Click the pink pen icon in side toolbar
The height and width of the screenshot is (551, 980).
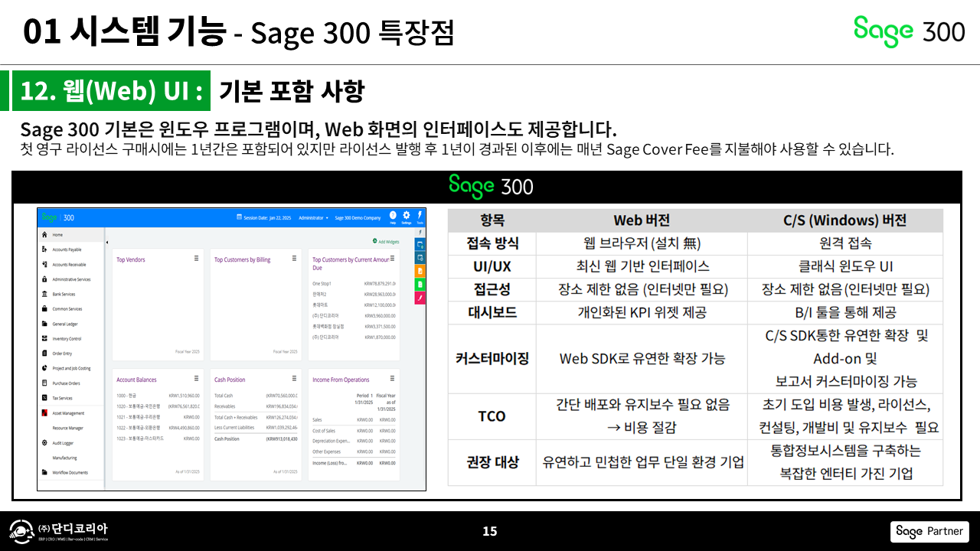[420, 298]
